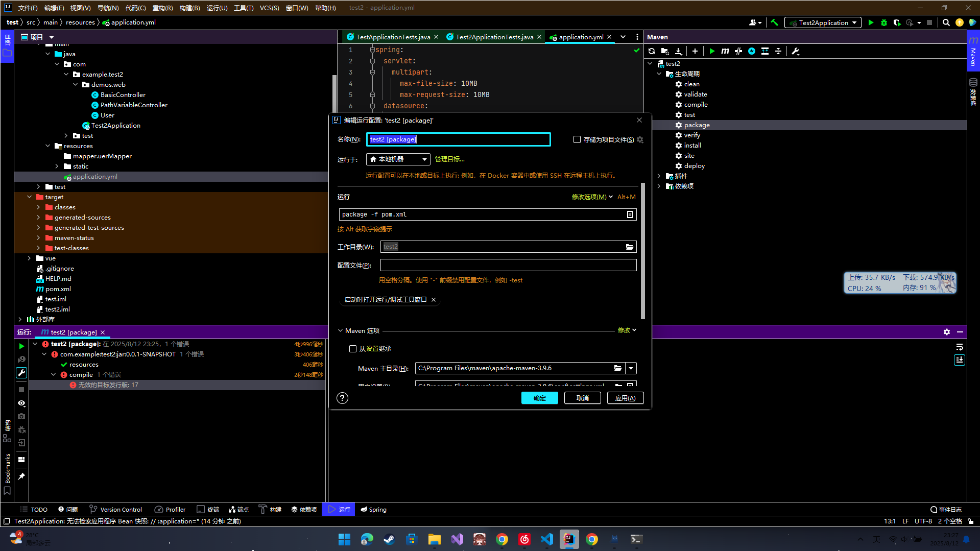Select the 'install' lifecycle goal in Maven
The height and width of the screenshot is (551, 980).
(692, 146)
